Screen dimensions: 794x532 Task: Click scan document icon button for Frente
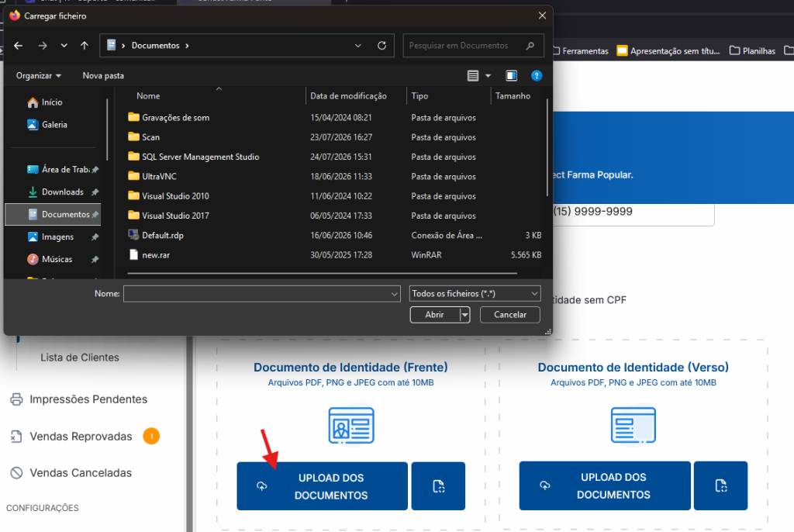coord(439,486)
